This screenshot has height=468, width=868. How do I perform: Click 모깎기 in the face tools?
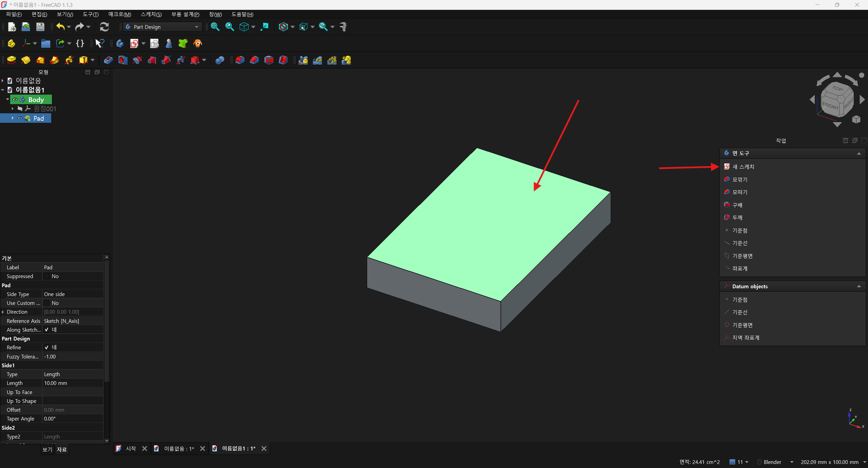pos(740,179)
